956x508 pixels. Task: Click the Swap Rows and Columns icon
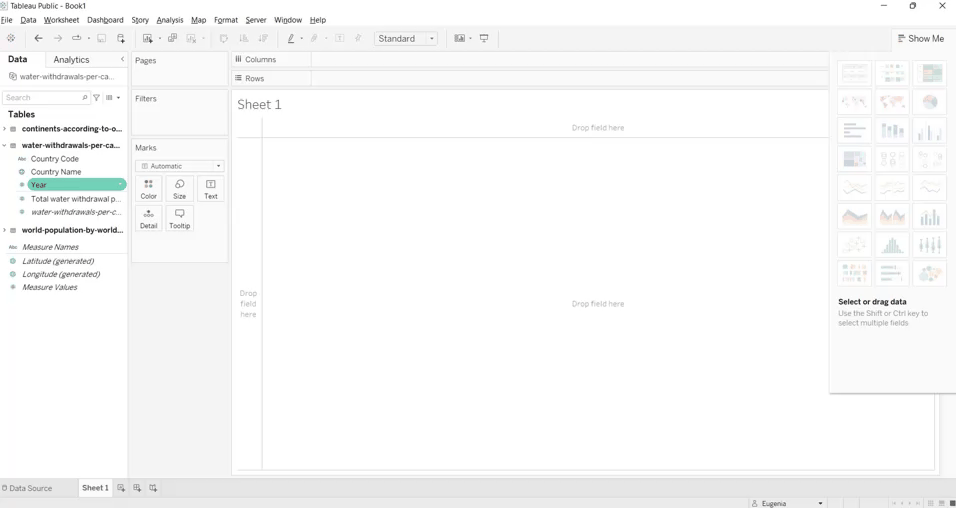coord(224,38)
